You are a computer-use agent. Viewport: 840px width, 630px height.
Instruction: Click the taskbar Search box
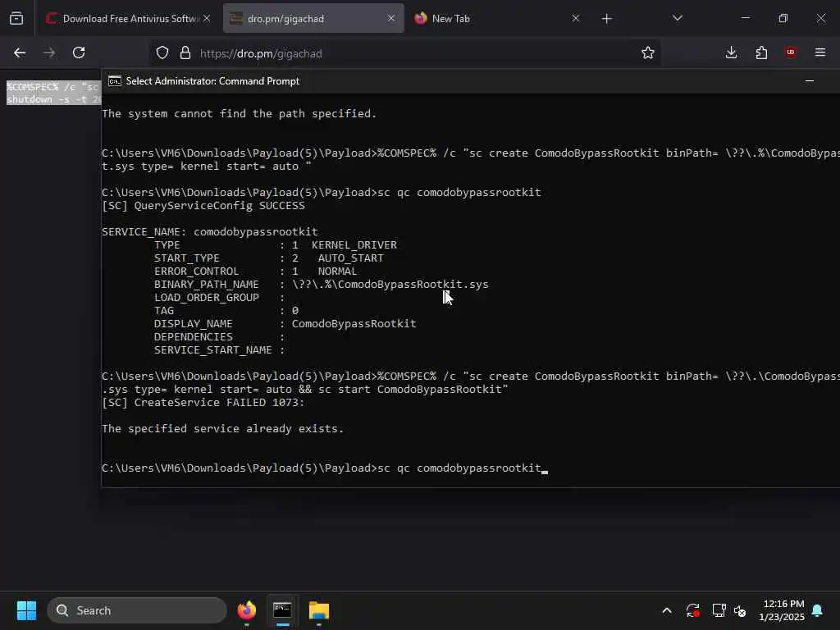(137, 610)
